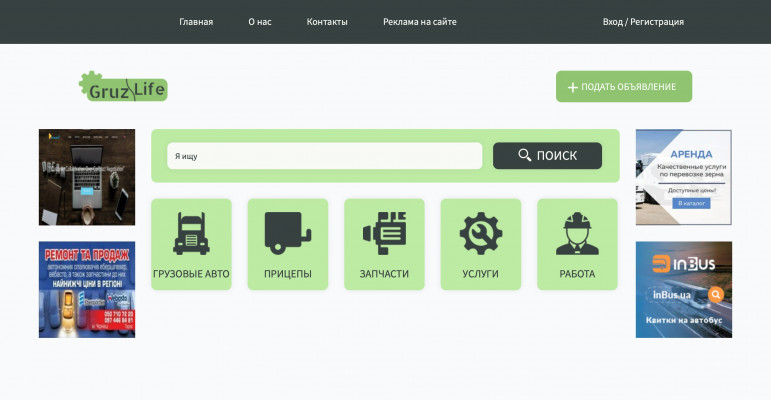Click the Ремонт та продаж ad banner
The height and width of the screenshot is (400, 771).
[x=87, y=289]
